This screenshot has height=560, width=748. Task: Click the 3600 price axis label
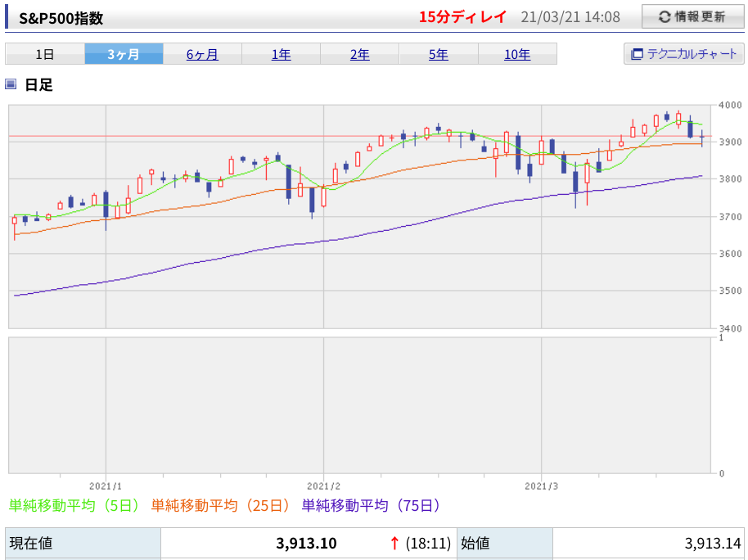coord(730,254)
